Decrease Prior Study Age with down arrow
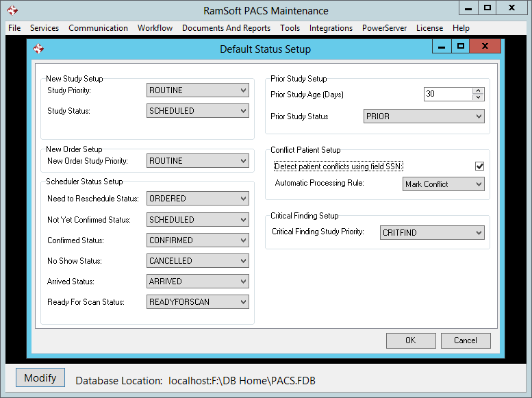The image size is (532, 398). click(478, 97)
